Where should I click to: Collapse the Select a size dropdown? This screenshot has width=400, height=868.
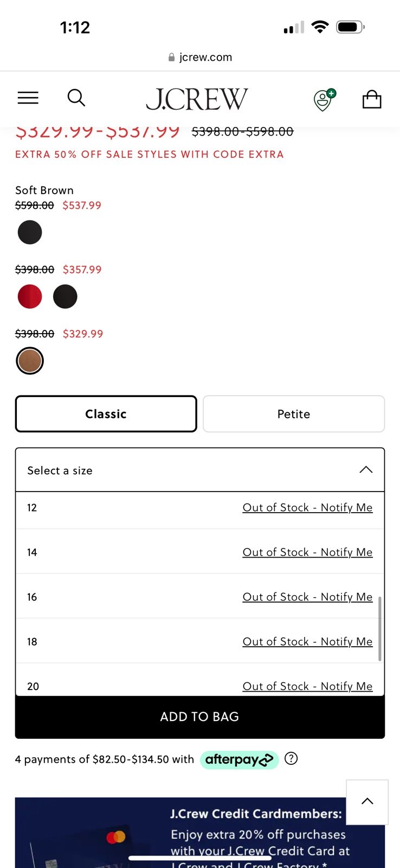click(200, 470)
